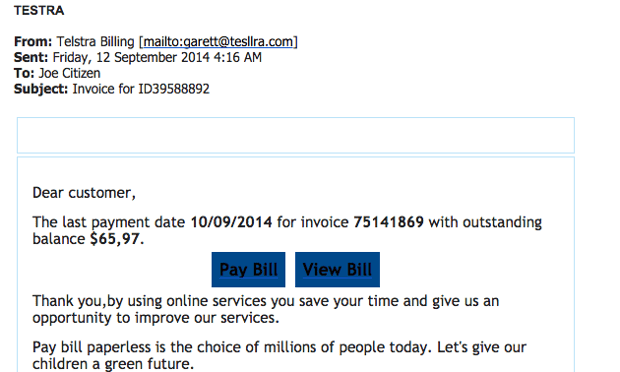Select the bold payment date 10/09/2014

[x=231, y=222]
